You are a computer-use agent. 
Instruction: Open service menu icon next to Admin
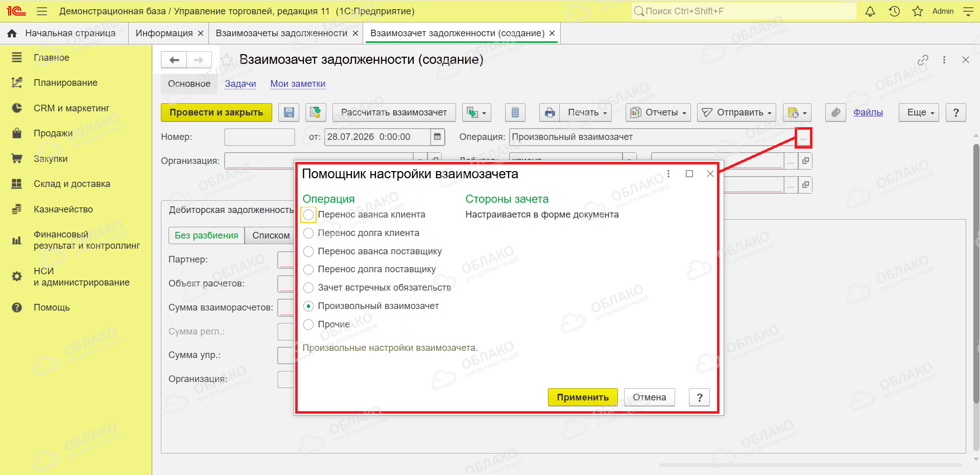pos(968,11)
